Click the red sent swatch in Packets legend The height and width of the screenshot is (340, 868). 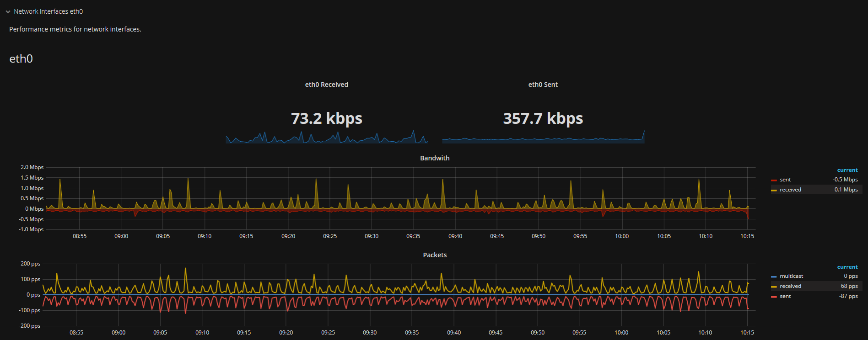click(x=774, y=297)
